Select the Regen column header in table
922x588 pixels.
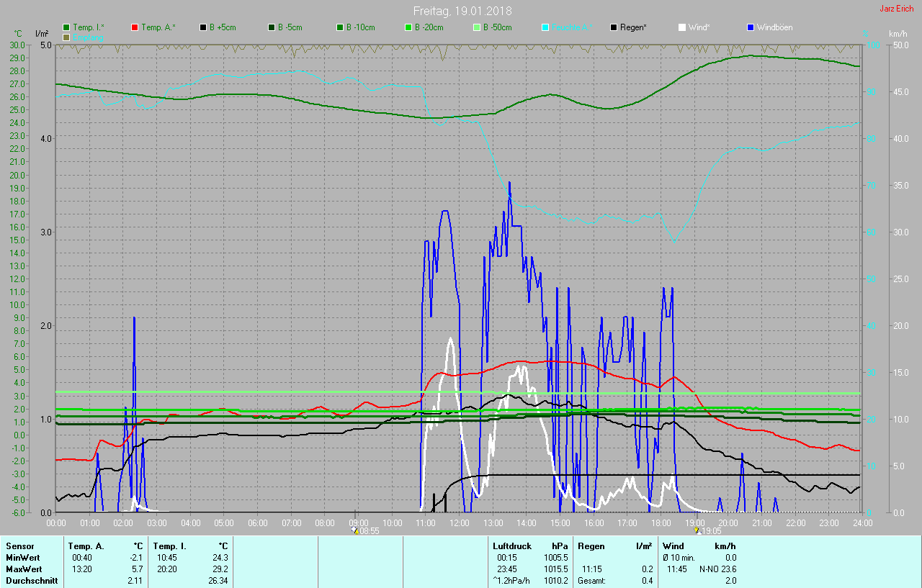[x=591, y=546]
